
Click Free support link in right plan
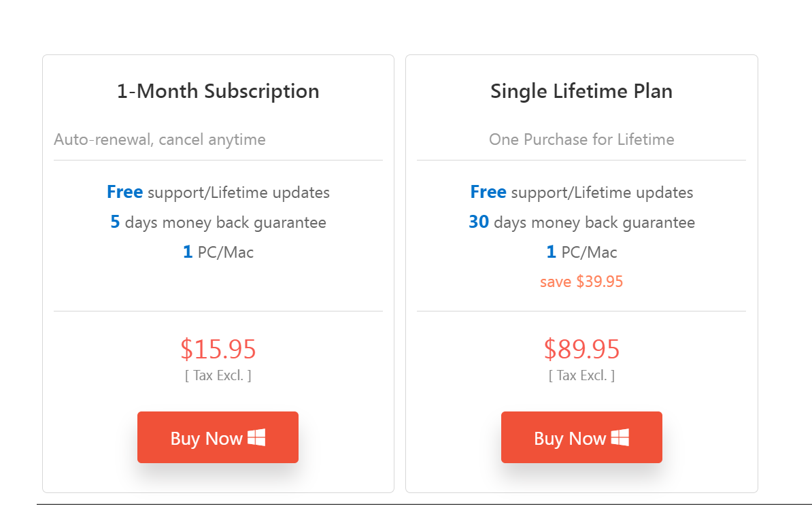(x=488, y=192)
